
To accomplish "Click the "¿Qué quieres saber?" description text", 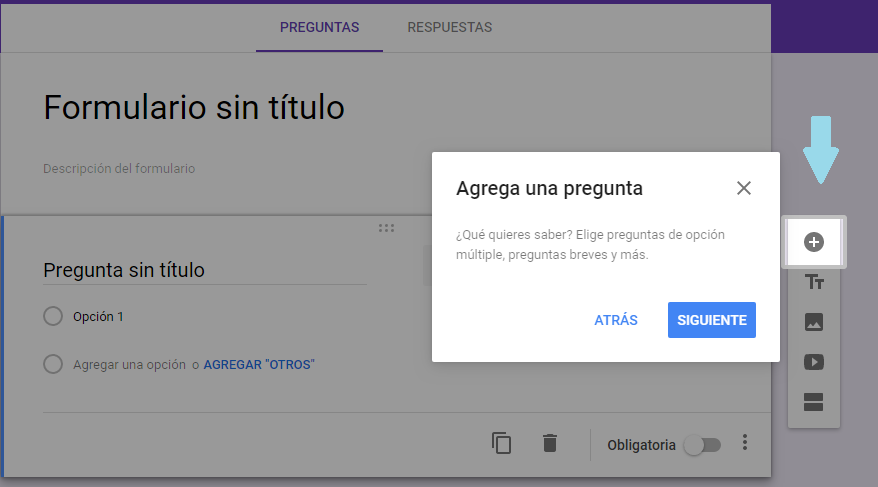I will tap(590, 245).
